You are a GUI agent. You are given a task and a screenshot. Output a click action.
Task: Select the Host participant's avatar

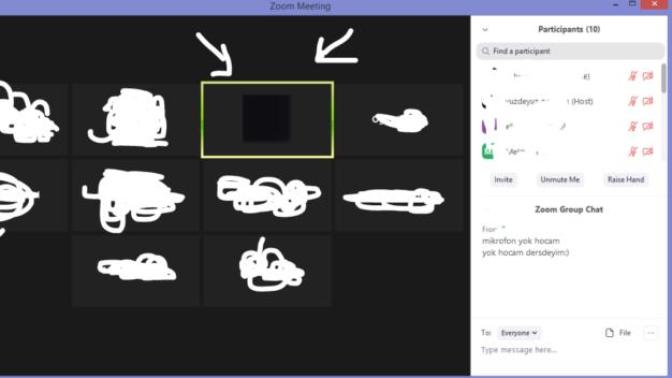(488, 101)
